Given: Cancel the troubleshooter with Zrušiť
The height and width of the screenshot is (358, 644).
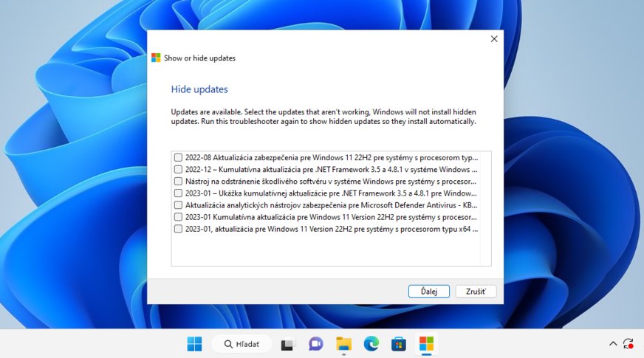Looking at the screenshot, I should pos(476,292).
